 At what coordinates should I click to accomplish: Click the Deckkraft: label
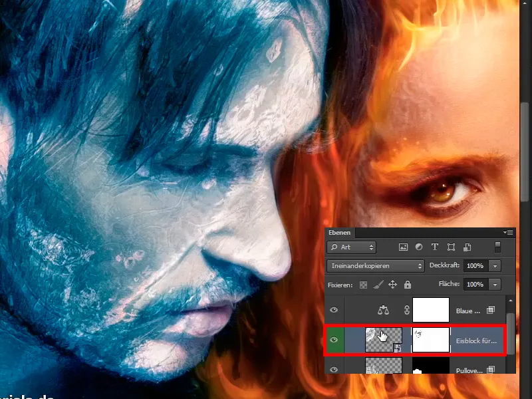(444, 265)
